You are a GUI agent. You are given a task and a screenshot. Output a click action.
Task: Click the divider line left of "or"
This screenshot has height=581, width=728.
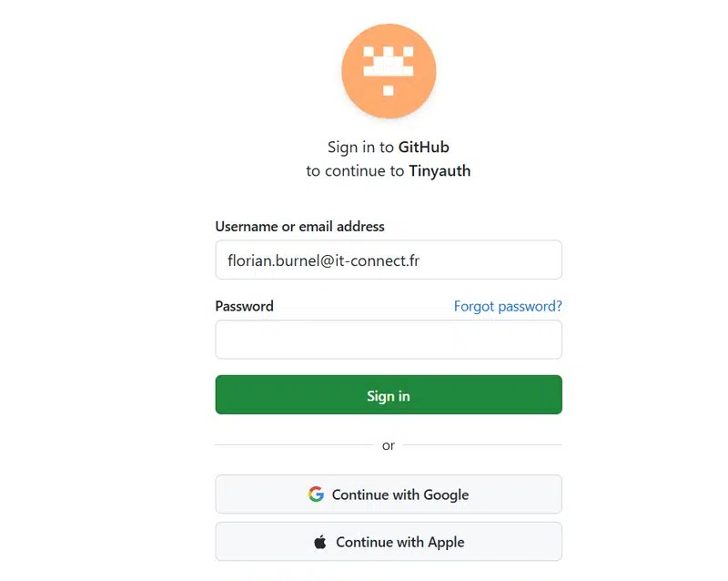click(293, 445)
